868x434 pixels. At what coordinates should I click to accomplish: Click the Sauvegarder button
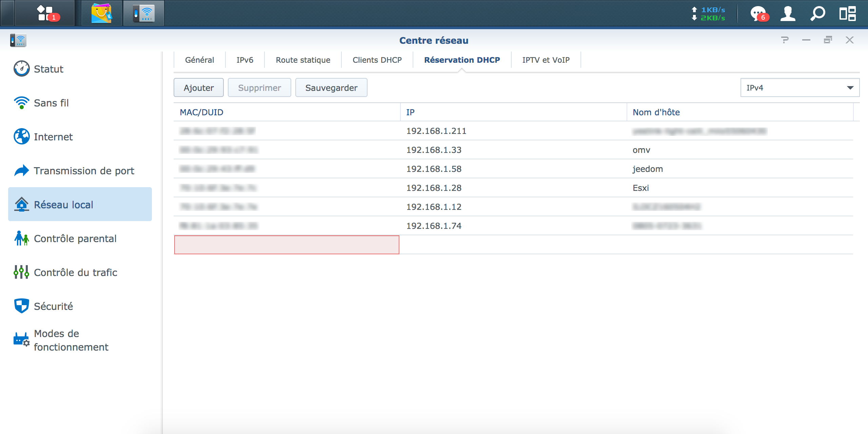click(x=331, y=87)
